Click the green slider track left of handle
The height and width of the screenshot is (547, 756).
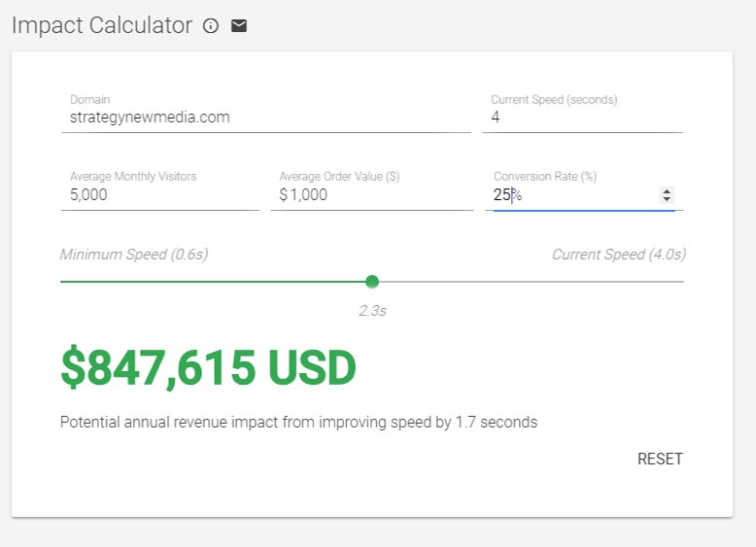[x=214, y=282]
